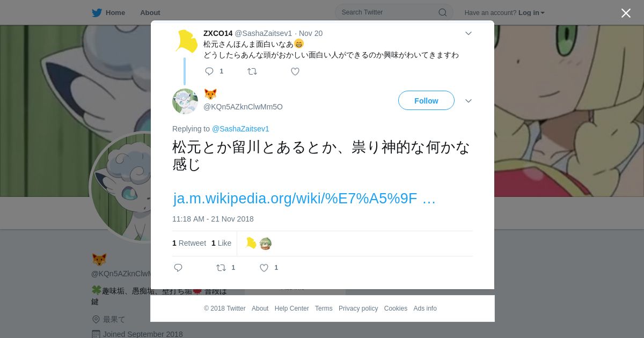Click the yellow ginkgo leaf liker avatar
The width and height of the screenshot is (644, 338).
pyautogui.click(x=251, y=244)
